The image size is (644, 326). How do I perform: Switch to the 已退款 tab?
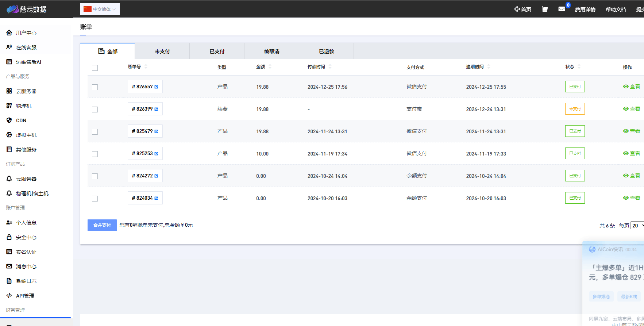[x=327, y=51]
